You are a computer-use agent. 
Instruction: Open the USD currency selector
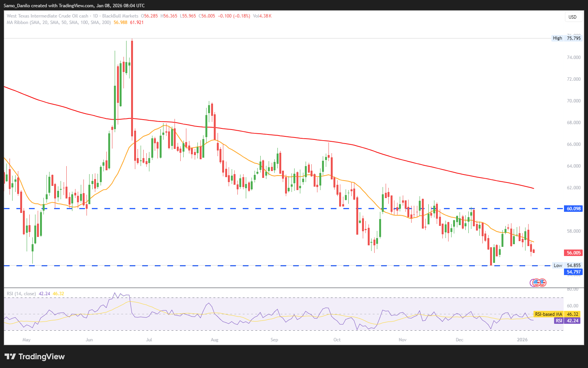pos(572,17)
